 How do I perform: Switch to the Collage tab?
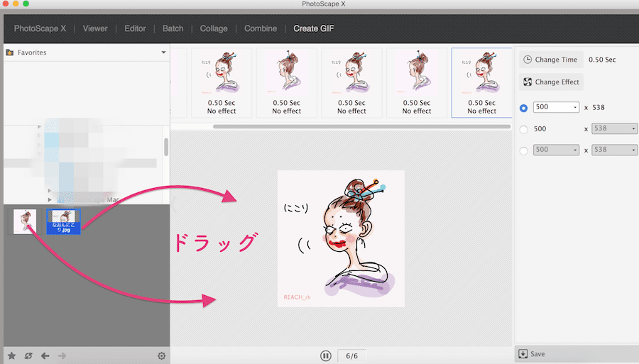[214, 28]
